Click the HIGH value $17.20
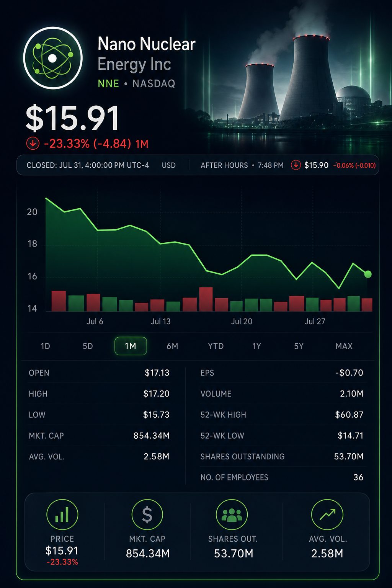 (156, 394)
